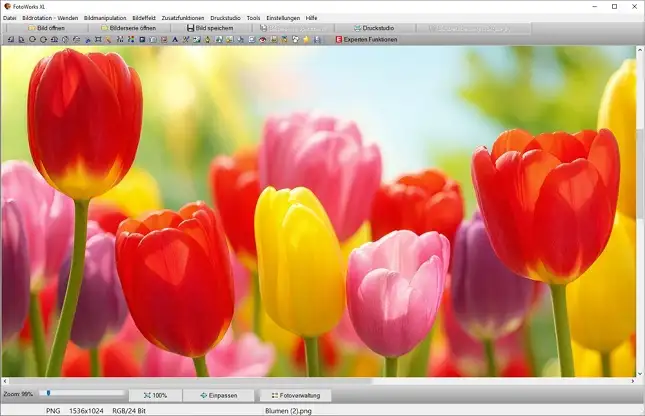Click the 'RGB/24 Bit' status text
The image size is (645, 416).
[129, 411]
